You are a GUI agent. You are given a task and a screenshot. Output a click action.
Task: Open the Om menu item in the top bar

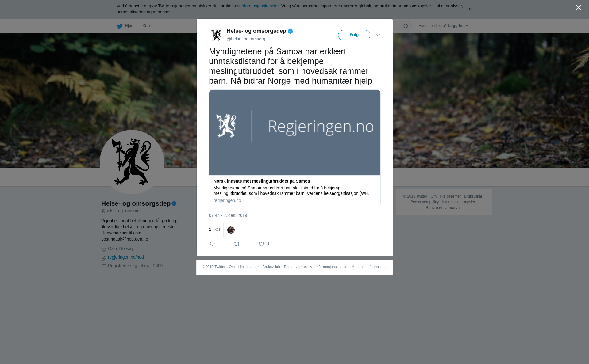click(146, 26)
